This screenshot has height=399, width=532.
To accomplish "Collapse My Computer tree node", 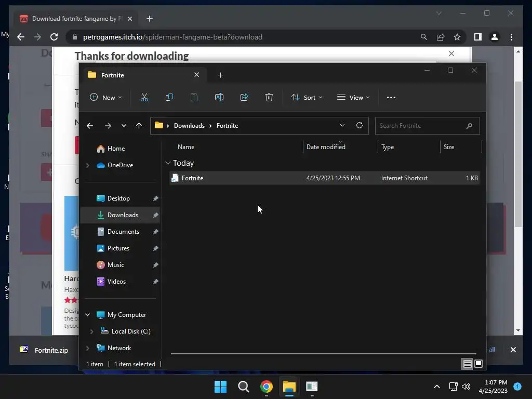I will point(87,315).
